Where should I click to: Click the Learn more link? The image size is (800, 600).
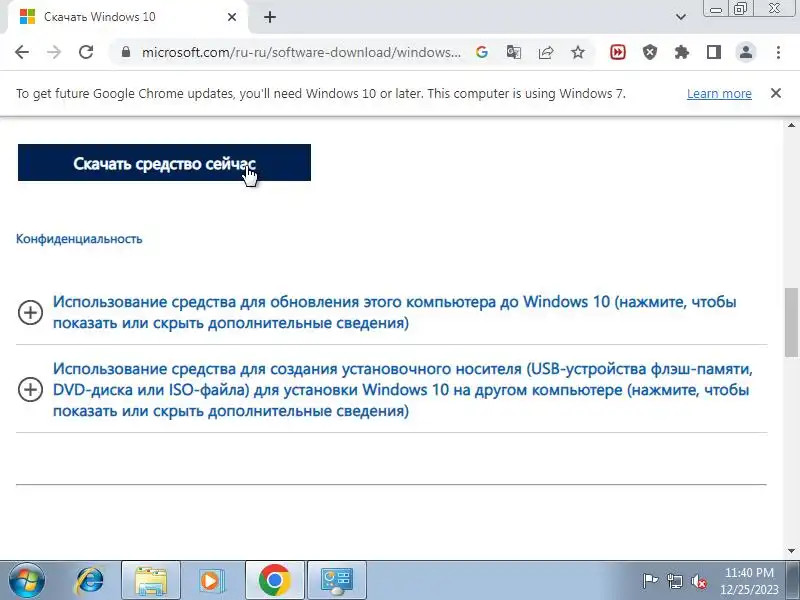point(719,94)
